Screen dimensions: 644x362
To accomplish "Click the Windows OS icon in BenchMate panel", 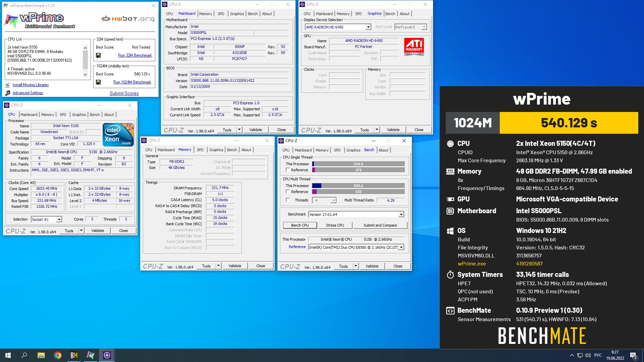I will (x=450, y=231).
